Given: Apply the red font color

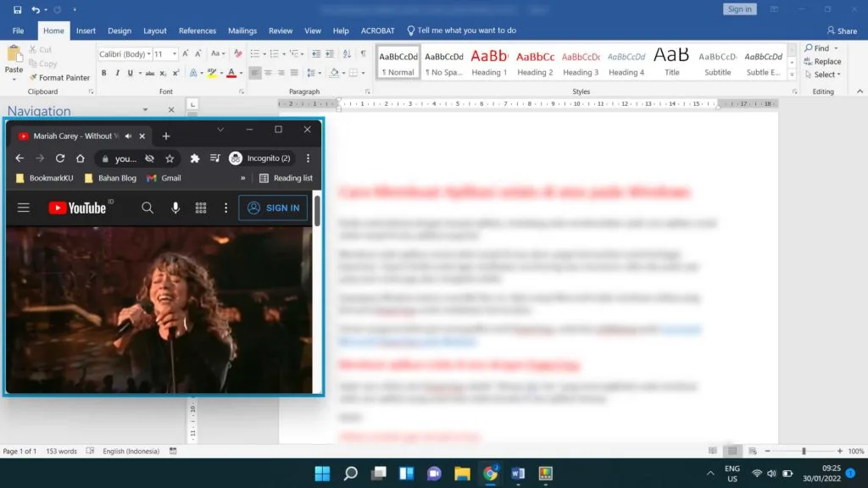Looking at the screenshot, I should [x=231, y=73].
